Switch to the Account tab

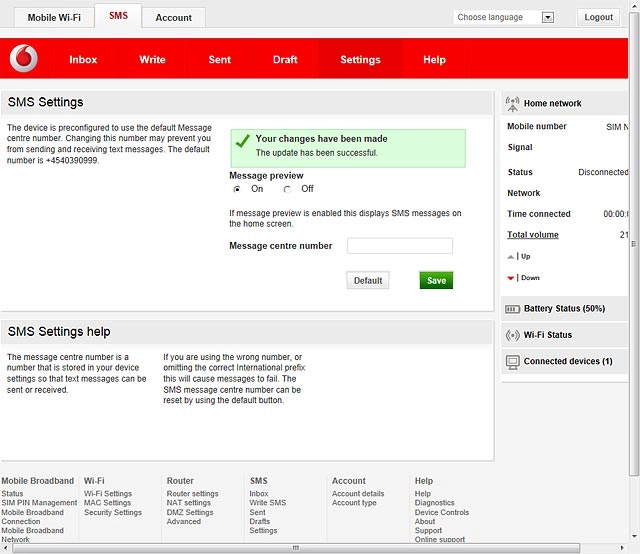[x=173, y=18]
